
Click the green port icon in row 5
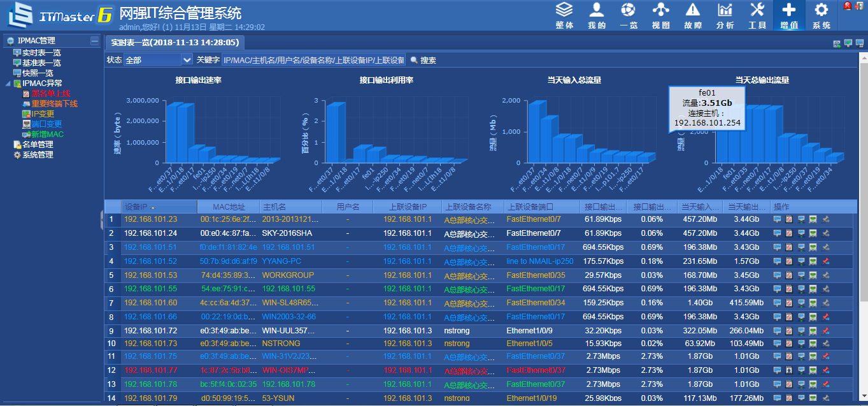[813, 275]
